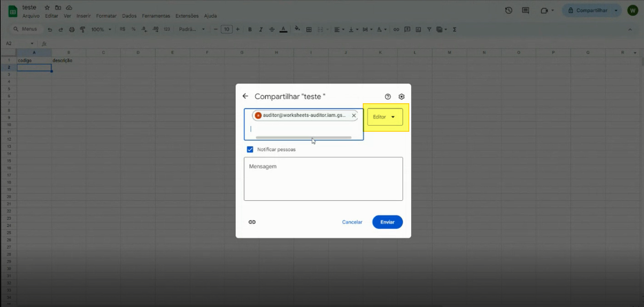Click the move to folder icon
Image resolution: width=644 pixels, height=307 pixels.
pos(58,8)
